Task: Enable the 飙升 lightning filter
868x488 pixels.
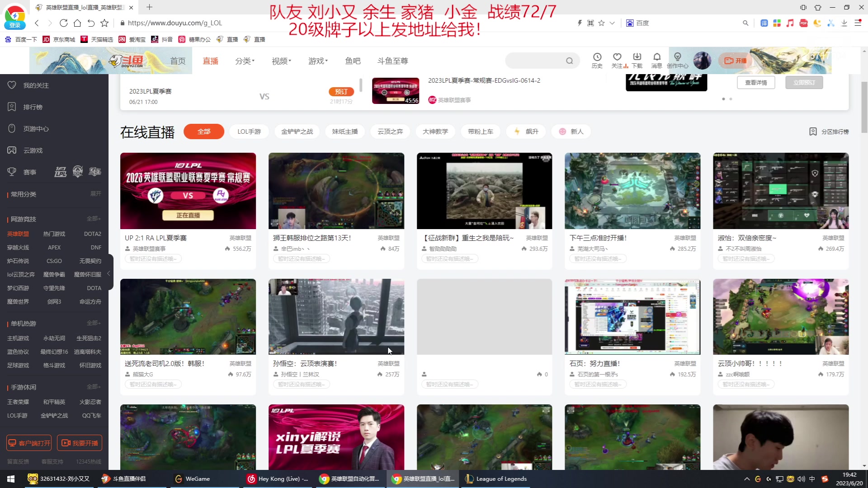Action: tap(526, 131)
